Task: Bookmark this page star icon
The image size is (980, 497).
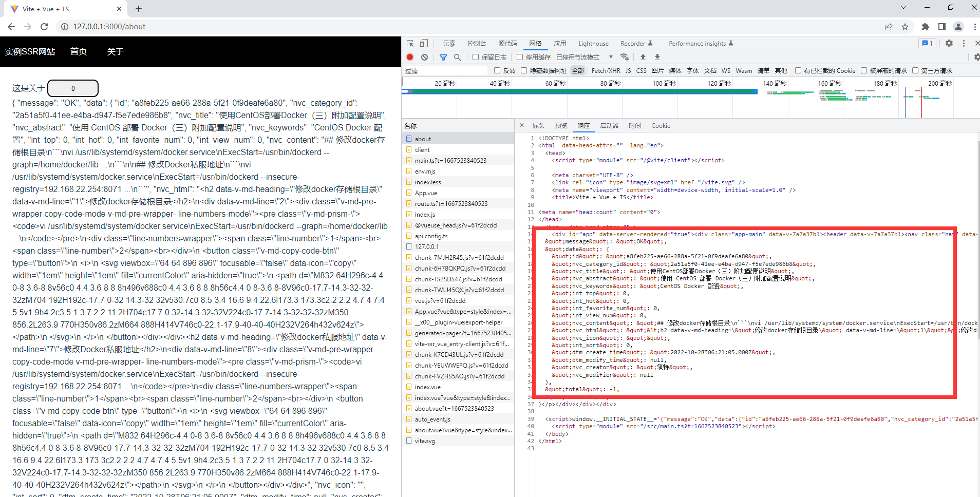Action: [x=905, y=27]
